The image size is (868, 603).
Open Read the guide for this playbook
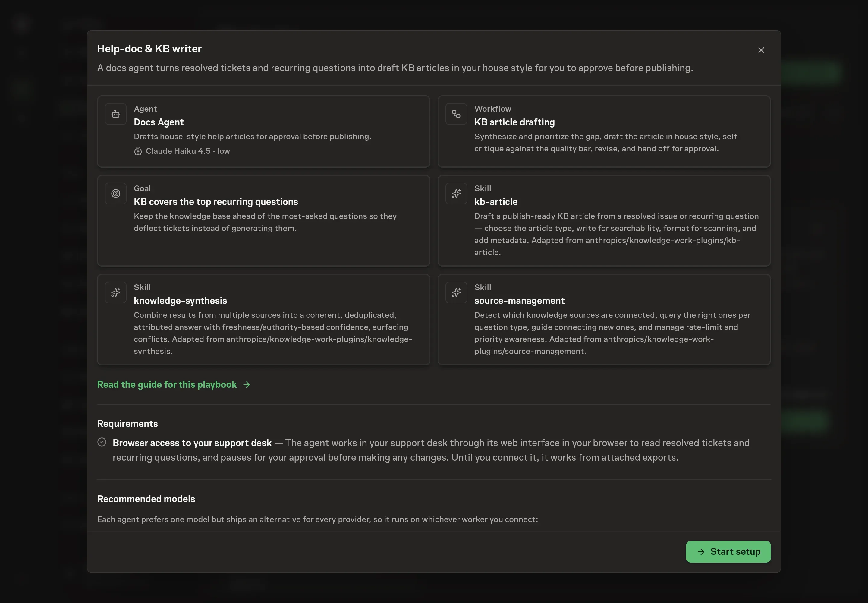tap(167, 385)
